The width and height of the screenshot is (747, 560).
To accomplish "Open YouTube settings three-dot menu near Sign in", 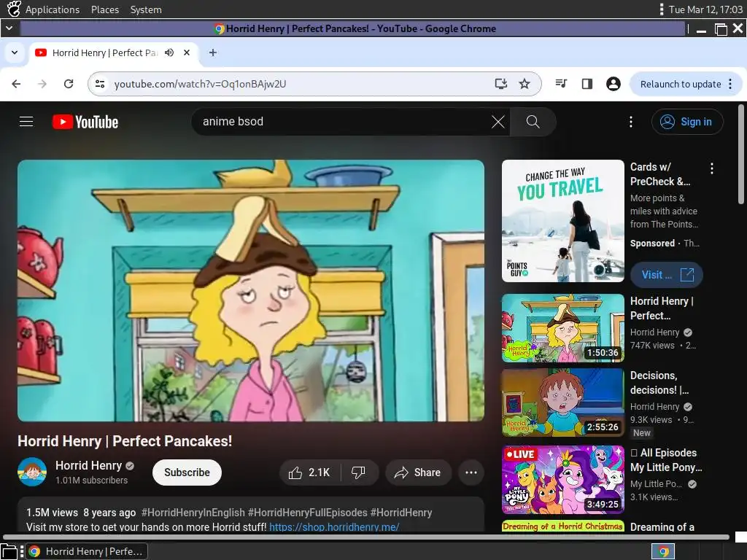I will tap(631, 122).
